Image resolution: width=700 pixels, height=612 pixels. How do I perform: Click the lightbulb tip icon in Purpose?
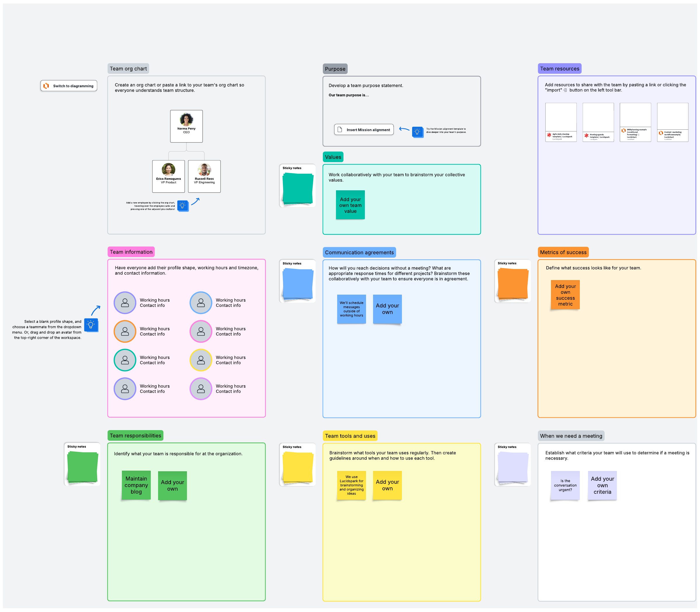click(x=417, y=132)
